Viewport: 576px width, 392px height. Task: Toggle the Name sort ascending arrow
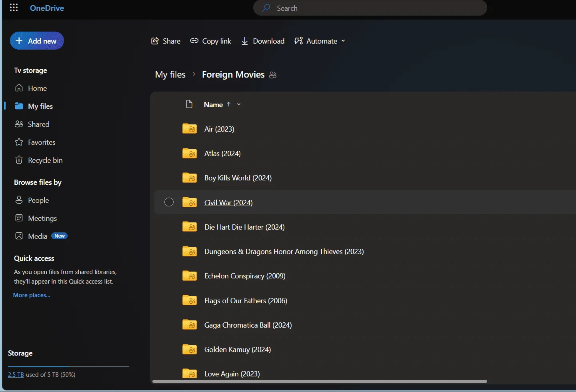(228, 104)
